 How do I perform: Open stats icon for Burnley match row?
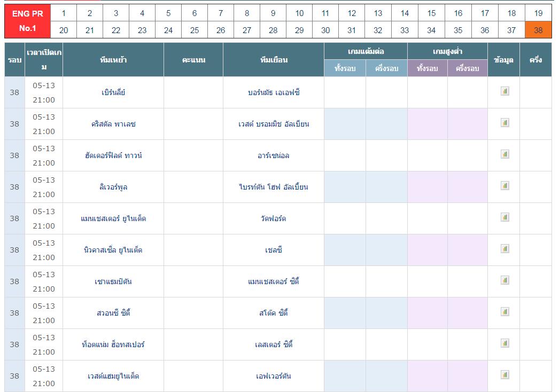pos(505,91)
